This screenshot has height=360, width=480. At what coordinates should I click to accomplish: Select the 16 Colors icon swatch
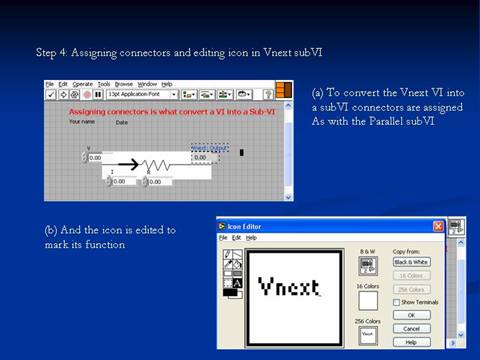click(368, 301)
